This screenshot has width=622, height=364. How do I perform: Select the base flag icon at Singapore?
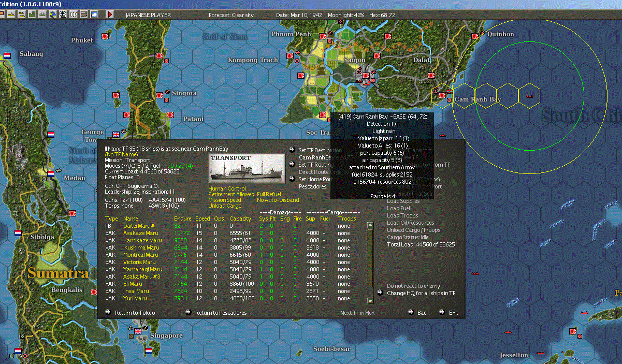point(138,331)
